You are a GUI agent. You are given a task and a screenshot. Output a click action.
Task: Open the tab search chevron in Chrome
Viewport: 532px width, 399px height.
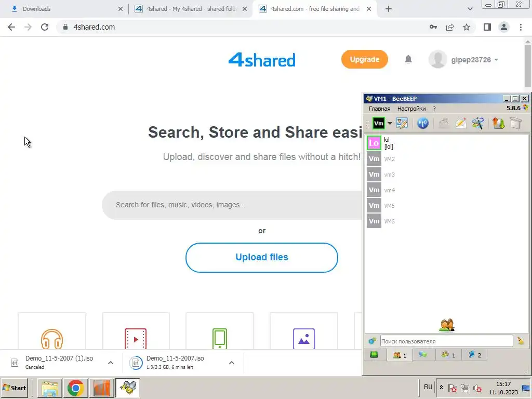pos(470,9)
